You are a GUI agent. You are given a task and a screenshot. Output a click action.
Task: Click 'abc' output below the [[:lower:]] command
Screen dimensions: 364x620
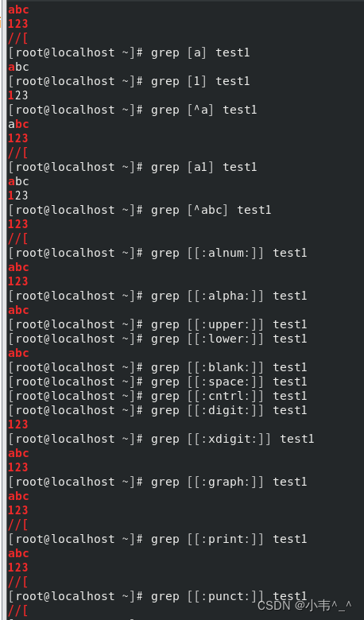pos(18,353)
